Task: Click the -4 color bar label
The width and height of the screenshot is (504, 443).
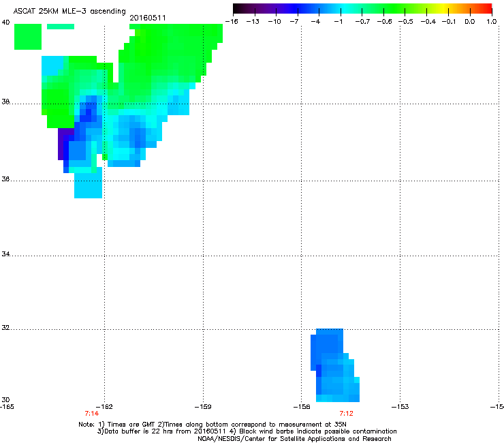Action: point(315,22)
